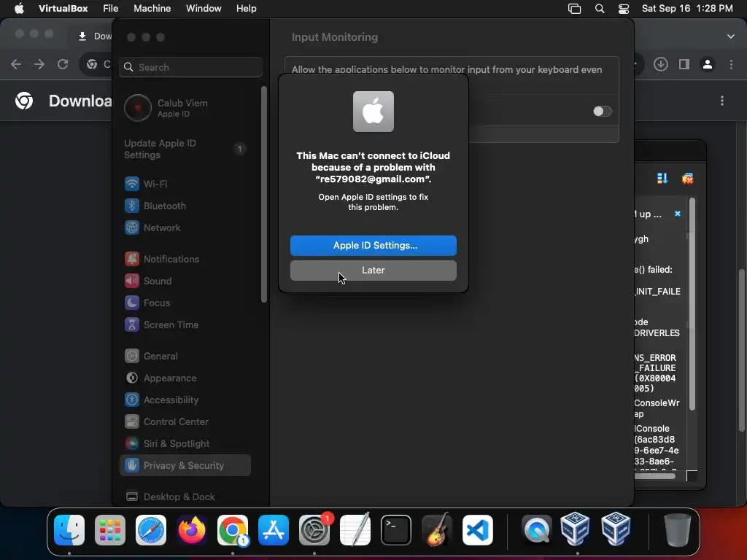Open Screen Time hourglass icon in sidebar
This screenshot has height=560, width=747.
(132, 324)
